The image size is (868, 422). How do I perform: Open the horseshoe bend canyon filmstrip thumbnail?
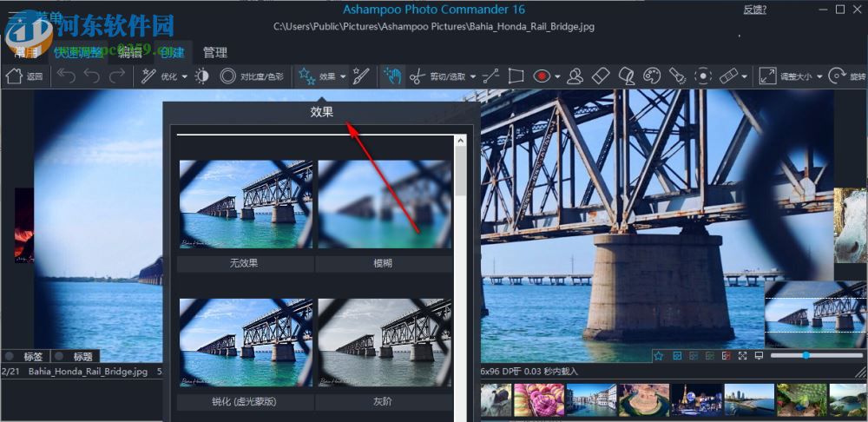coord(644,399)
